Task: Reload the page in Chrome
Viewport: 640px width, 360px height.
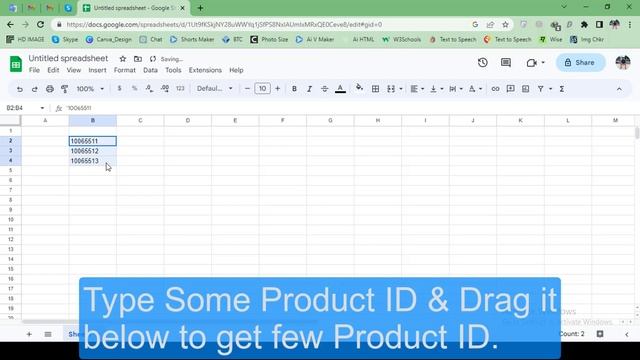Action: tap(40, 24)
